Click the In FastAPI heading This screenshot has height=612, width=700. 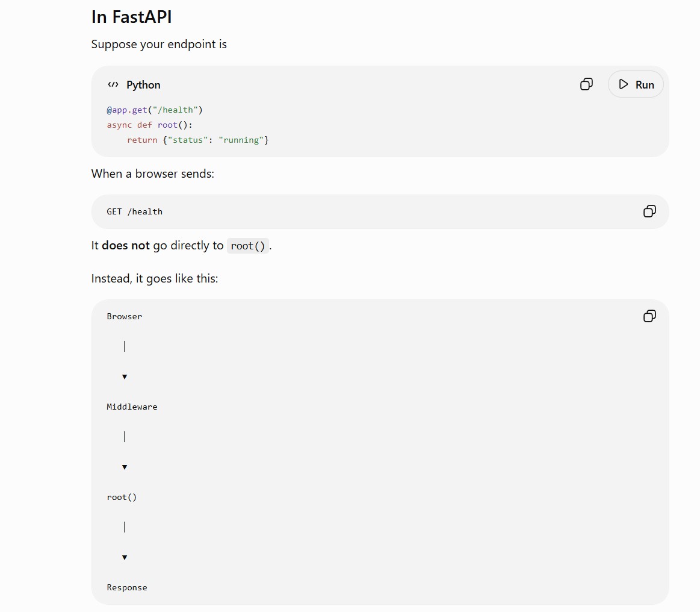pos(131,17)
